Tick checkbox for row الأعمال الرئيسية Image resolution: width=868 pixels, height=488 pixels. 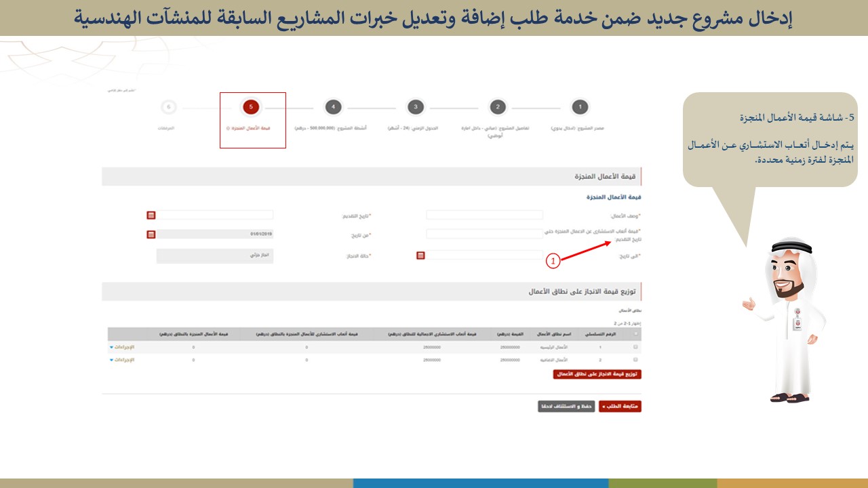(x=635, y=347)
